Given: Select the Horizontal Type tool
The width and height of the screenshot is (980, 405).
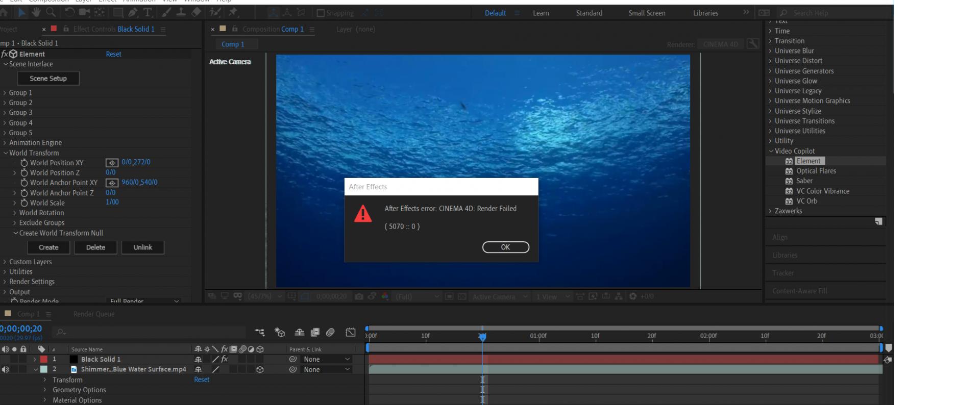Looking at the screenshot, I should tap(148, 12).
